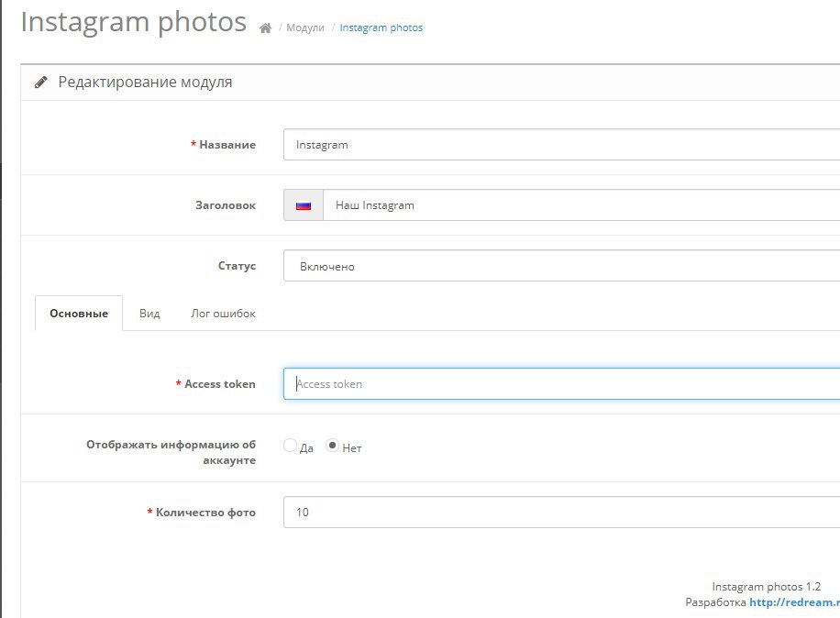Click the Количество фото label
This screenshot has height=618, width=840.
click(205, 512)
